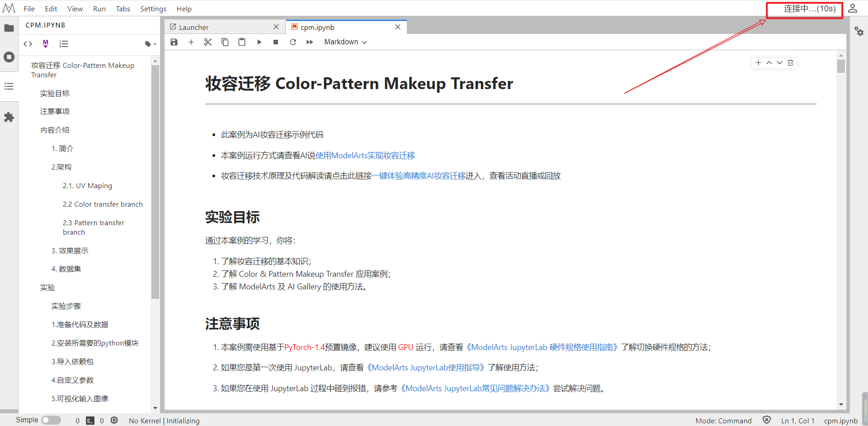Insert a cell below with plus icon
The width and height of the screenshot is (868, 426).
[x=191, y=42]
